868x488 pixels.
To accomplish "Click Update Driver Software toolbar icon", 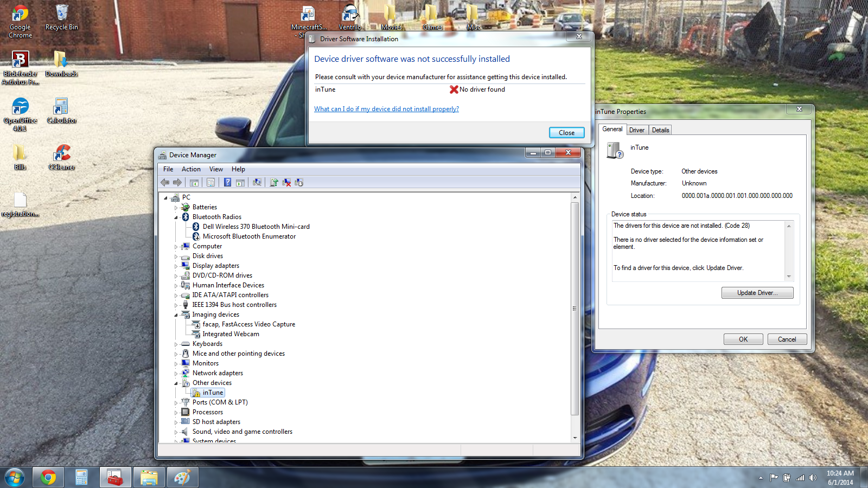I will 274,183.
